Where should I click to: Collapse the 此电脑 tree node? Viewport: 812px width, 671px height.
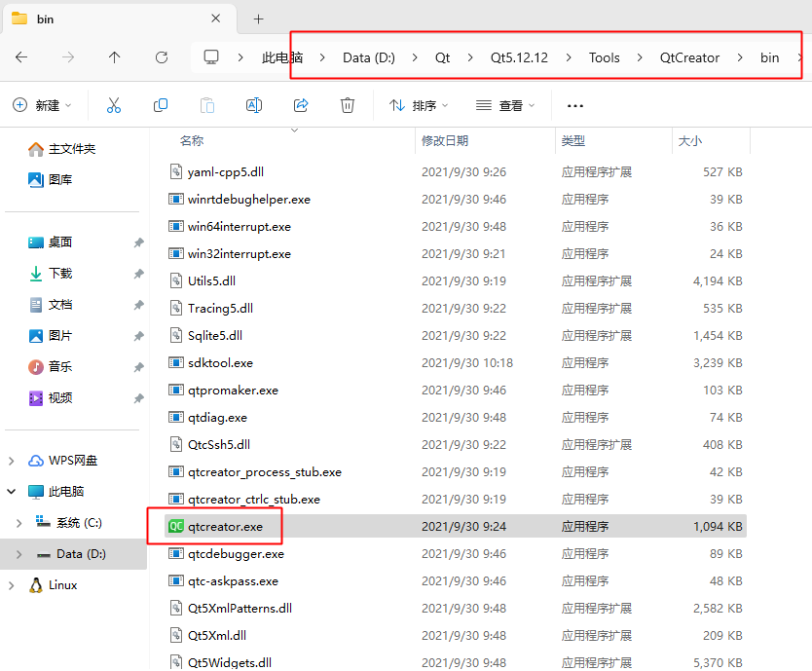tap(12, 491)
